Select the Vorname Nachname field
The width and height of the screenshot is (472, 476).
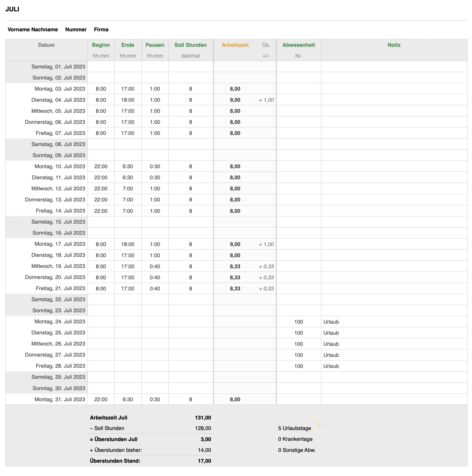33,29
